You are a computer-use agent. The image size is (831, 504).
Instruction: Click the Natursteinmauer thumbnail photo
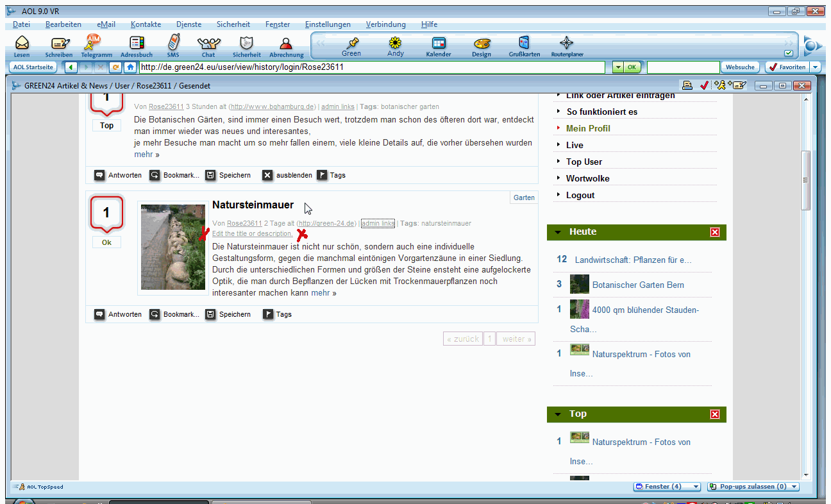[173, 248]
